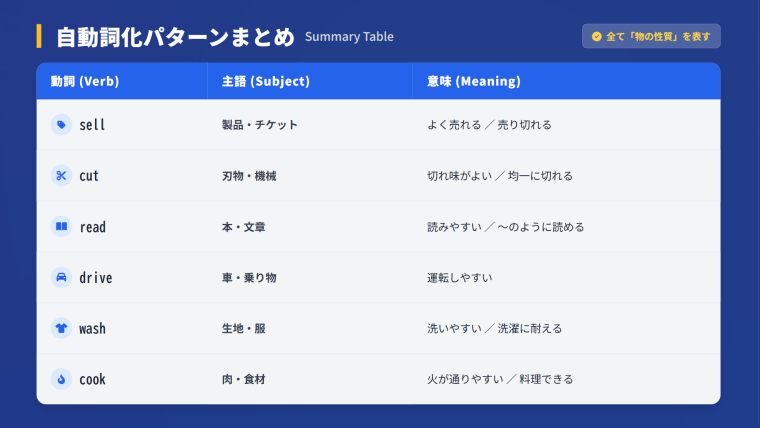Select the meaning cell 火が通りやすい ／ 料理できる

tap(499, 380)
